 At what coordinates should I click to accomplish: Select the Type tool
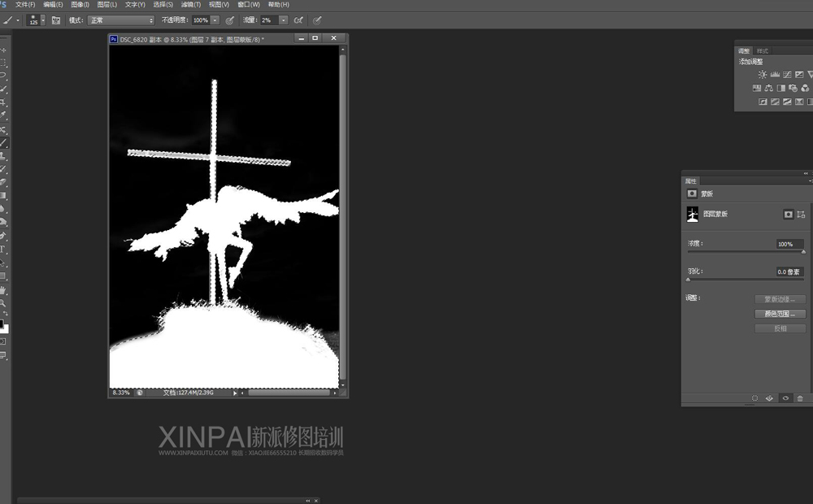tap(3, 250)
